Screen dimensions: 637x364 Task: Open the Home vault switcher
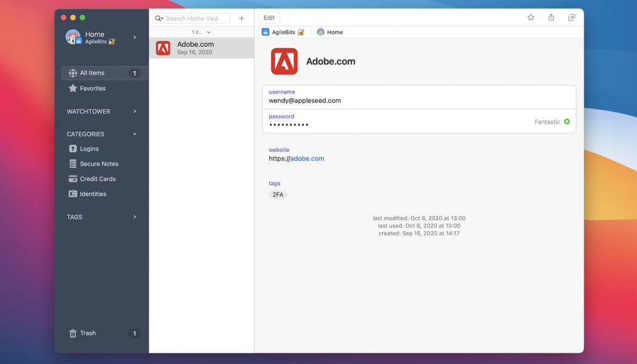pos(102,38)
